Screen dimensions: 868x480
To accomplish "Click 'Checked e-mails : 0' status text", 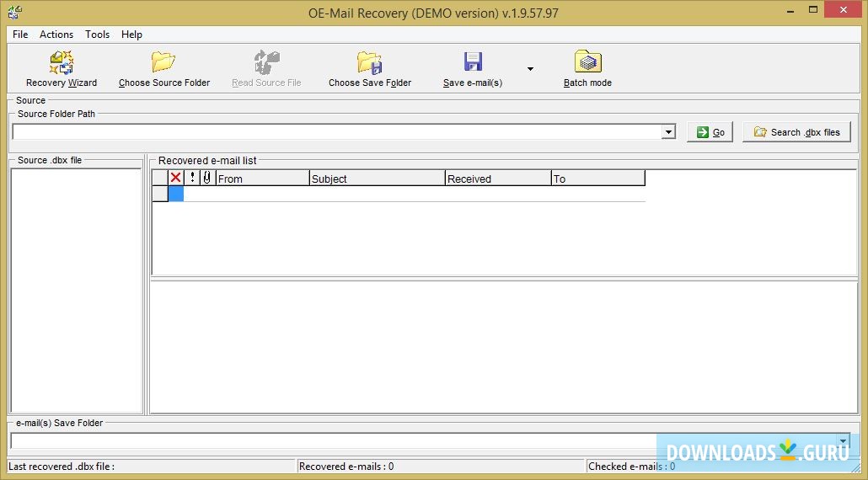I will (632, 467).
